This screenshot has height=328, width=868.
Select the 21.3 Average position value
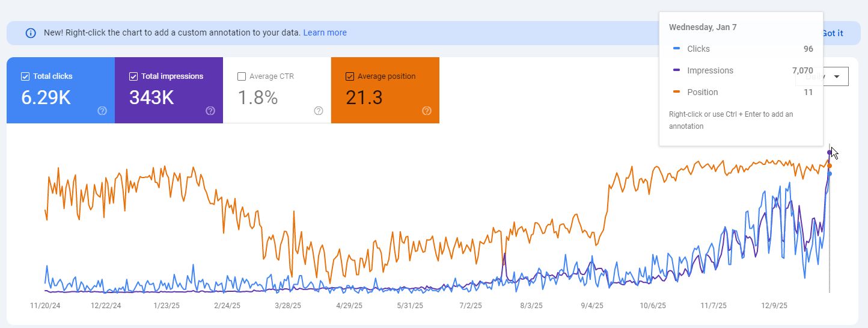click(x=364, y=97)
